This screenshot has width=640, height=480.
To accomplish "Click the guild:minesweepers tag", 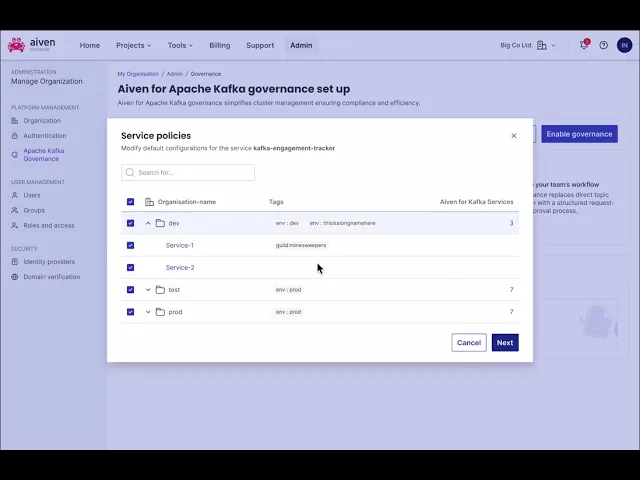I will pyautogui.click(x=301, y=245).
